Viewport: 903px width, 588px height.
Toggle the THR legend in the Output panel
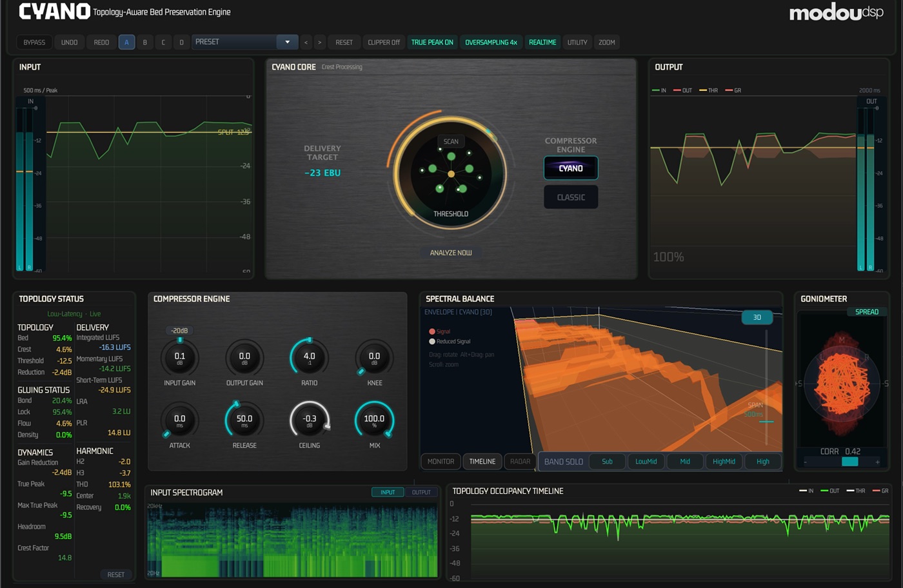pyautogui.click(x=709, y=91)
